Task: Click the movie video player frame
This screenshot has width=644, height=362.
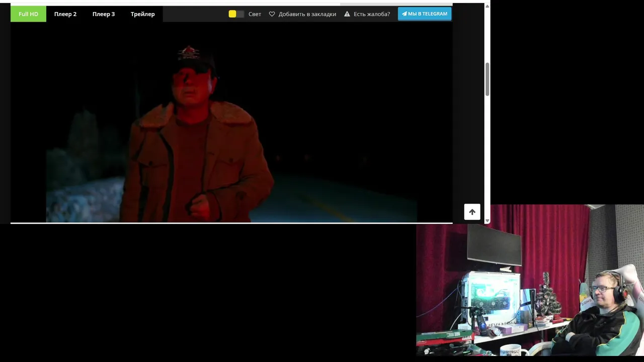Action: (x=231, y=122)
